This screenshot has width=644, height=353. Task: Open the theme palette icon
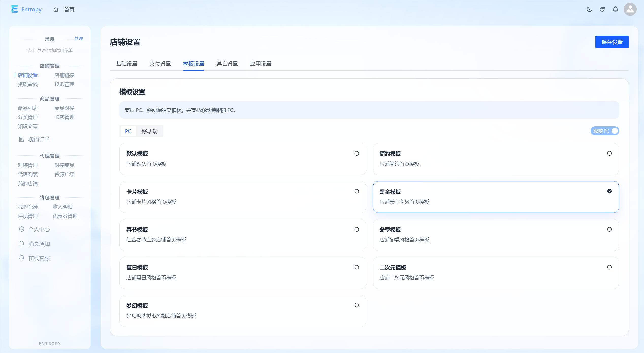pos(602,10)
